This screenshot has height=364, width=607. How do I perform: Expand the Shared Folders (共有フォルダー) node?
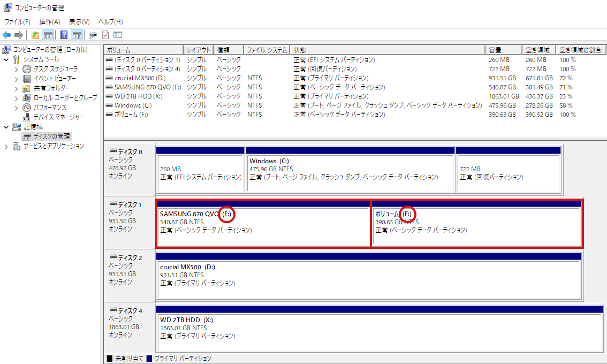pyautogui.click(x=16, y=89)
